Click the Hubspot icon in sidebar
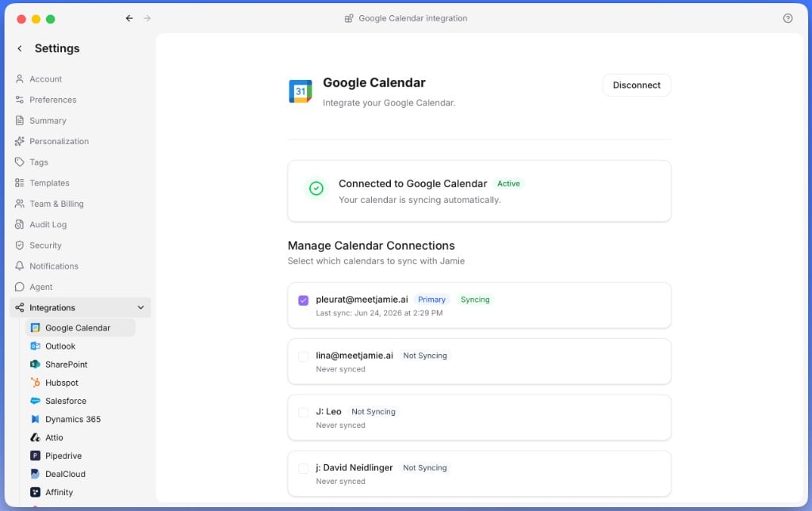 35,383
